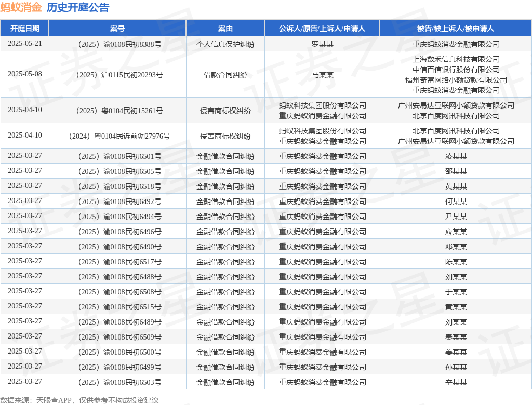
Task: Click 刘某某 in the 民初6488号 row
Action: coord(456,277)
